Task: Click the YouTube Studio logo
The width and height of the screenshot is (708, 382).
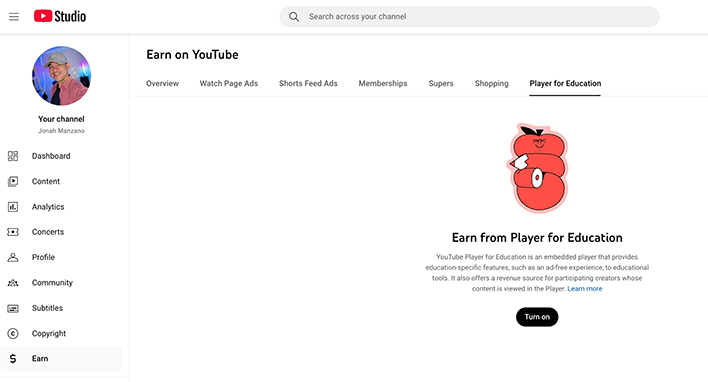Action: (x=60, y=16)
